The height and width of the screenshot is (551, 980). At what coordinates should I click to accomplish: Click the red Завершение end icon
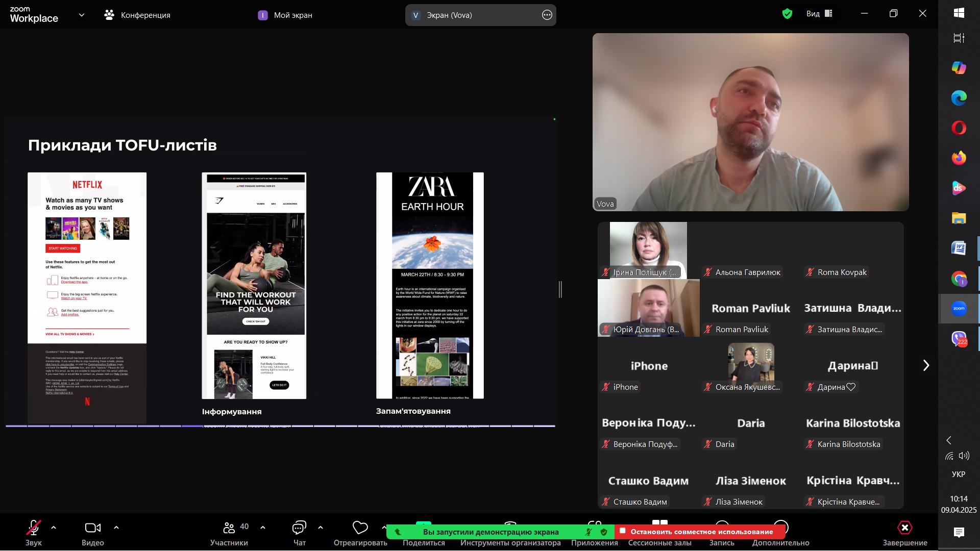point(904,528)
